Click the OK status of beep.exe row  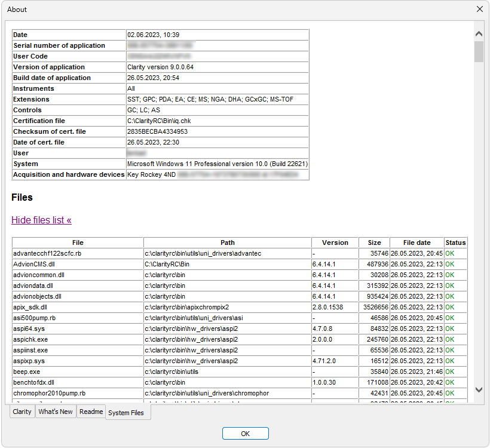(x=450, y=372)
